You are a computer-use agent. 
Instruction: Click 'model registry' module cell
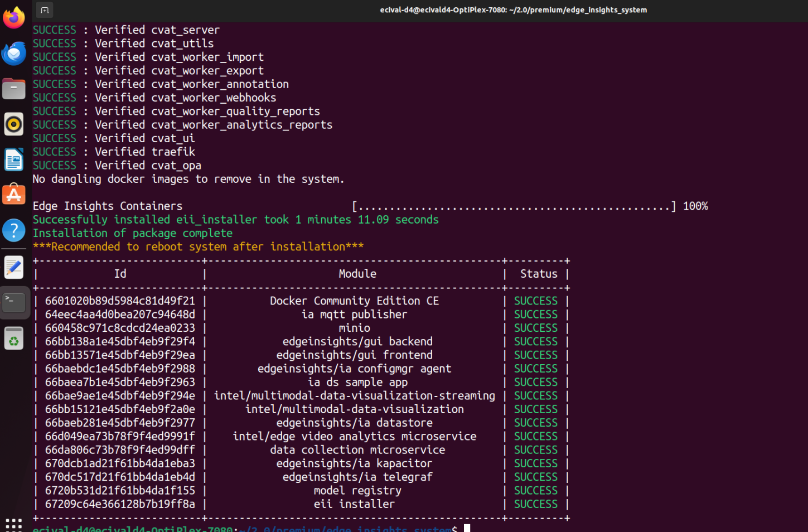point(357,491)
